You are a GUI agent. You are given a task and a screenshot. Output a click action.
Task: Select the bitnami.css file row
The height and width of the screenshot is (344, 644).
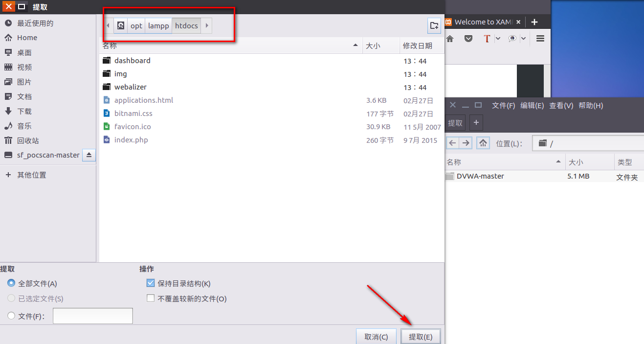point(272,114)
